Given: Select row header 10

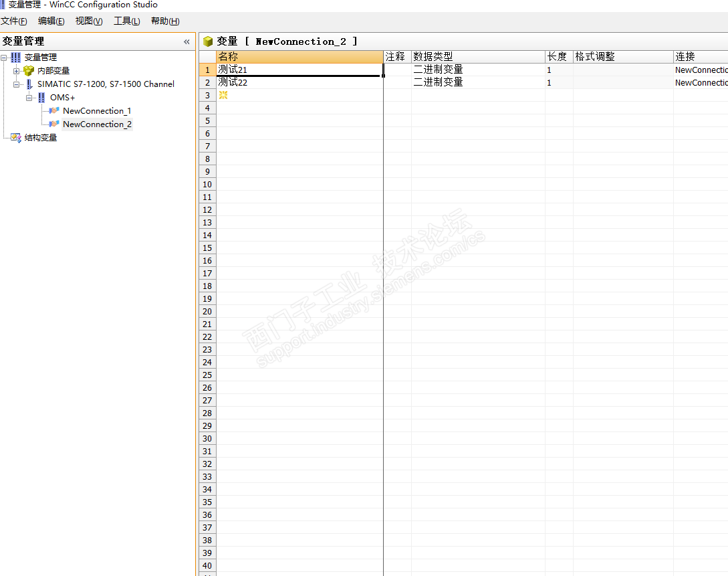Looking at the screenshot, I should tap(207, 185).
